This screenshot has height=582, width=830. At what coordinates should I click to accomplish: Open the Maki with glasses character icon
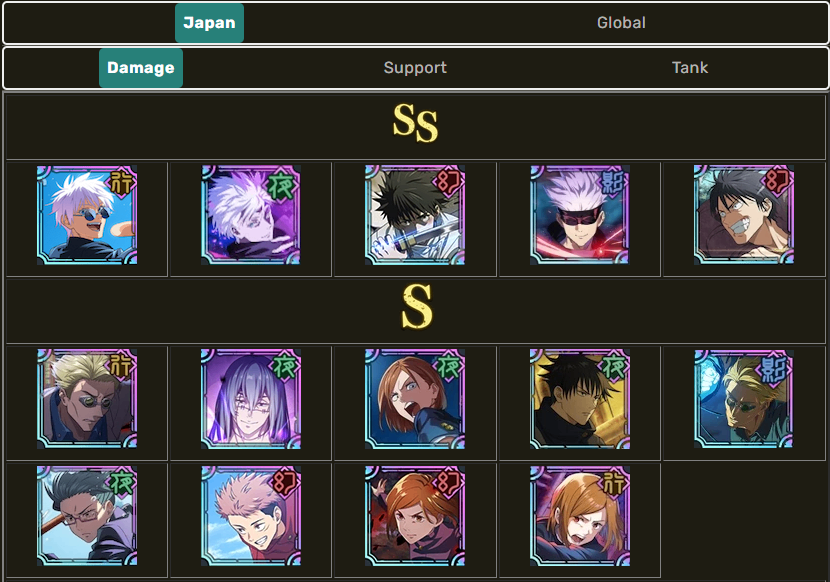(x=87, y=516)
